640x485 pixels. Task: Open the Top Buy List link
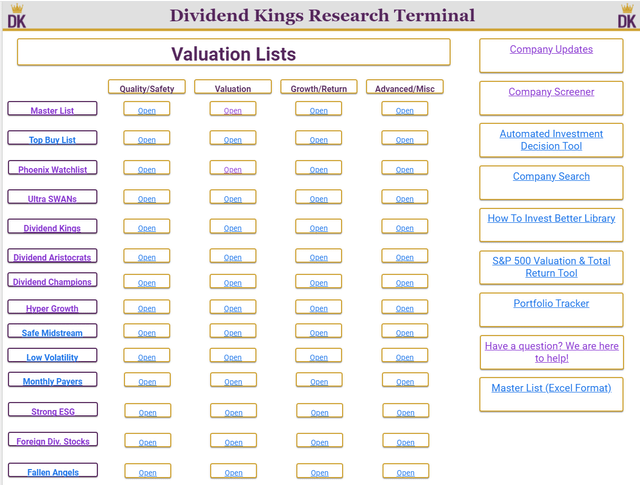(52, 138)
